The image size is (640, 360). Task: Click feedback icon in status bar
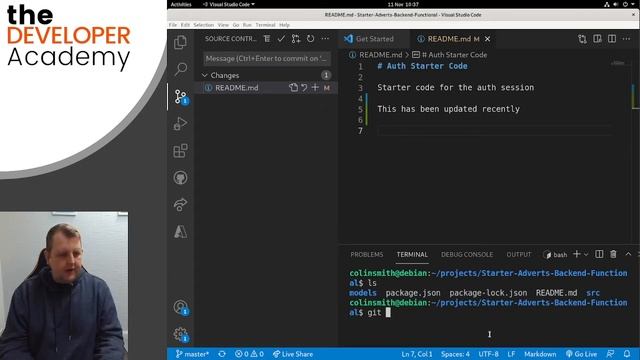(611, 354)
